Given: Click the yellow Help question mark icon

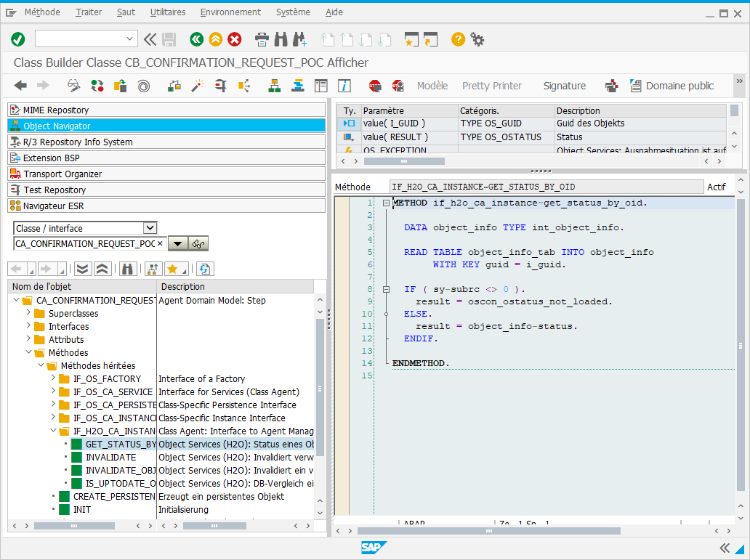Looking at the screenshot, I should [x=458, y=39].
